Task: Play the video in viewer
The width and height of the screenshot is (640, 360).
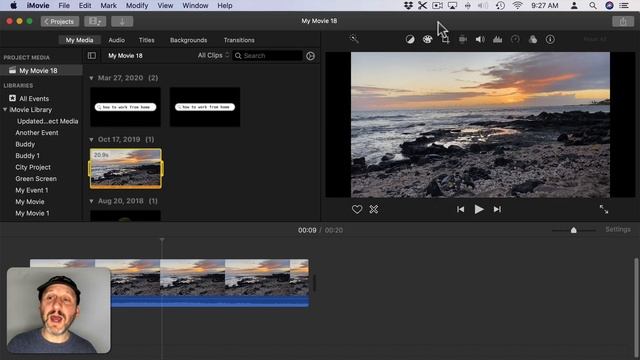Action: click(x=479, y=209)
